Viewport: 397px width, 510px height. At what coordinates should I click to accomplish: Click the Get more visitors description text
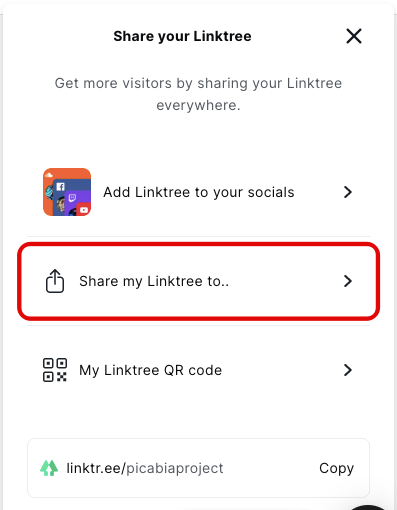point(198,94)
